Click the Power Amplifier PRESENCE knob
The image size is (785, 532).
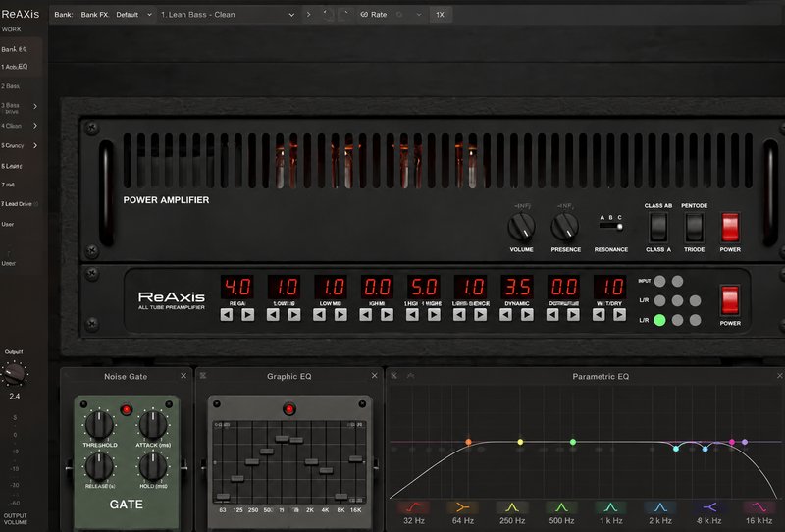coord(565,227)
